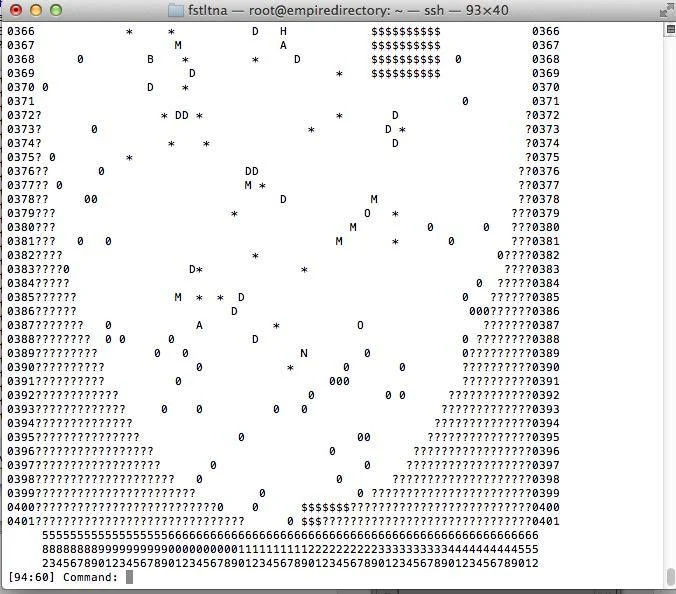This screenshot has height=594, width=676.
Task: Click the cursor after 'Command:' prompt
Action: [129, 577]
